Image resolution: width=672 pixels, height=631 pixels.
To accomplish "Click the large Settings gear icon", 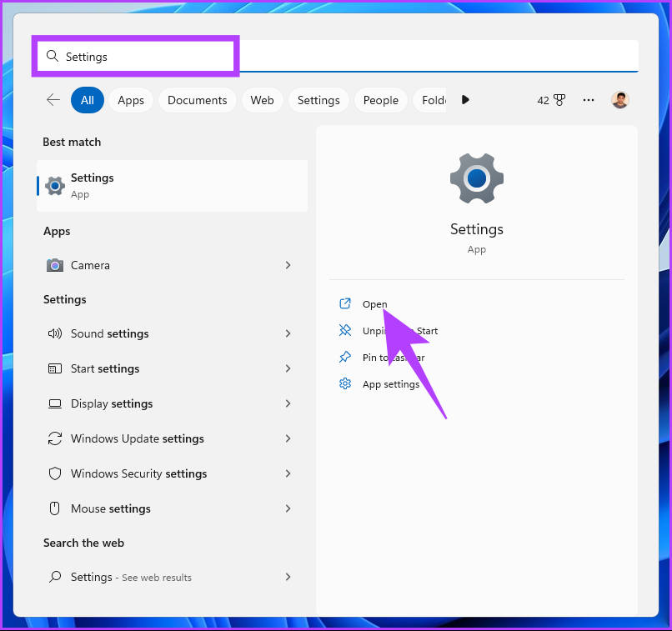I will pos(476,179).
